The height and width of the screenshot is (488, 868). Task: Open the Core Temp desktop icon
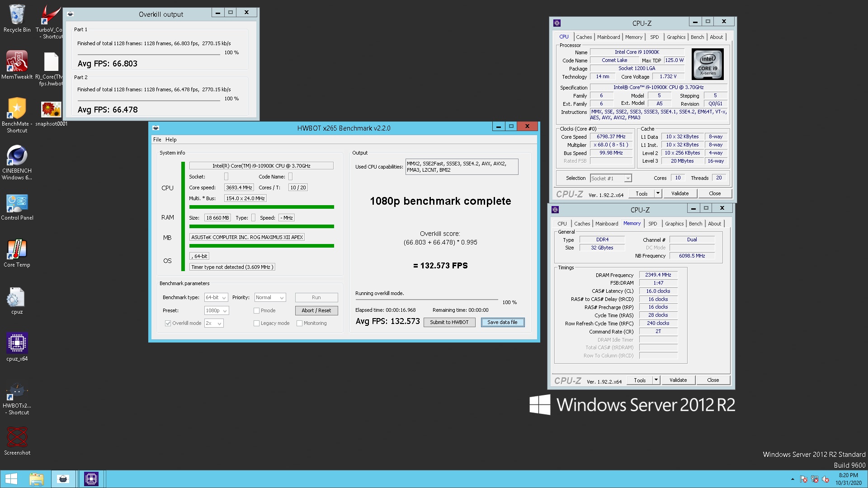pos(17,254)
